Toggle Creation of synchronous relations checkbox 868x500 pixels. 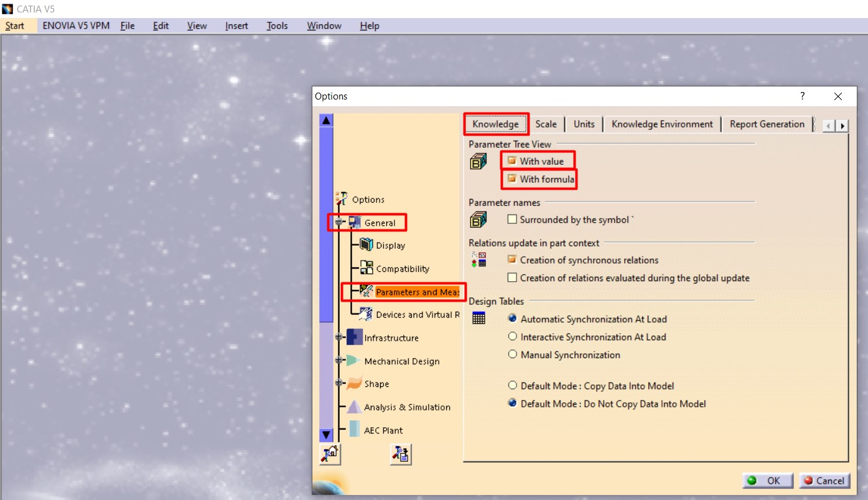click(x=512, y=260)
